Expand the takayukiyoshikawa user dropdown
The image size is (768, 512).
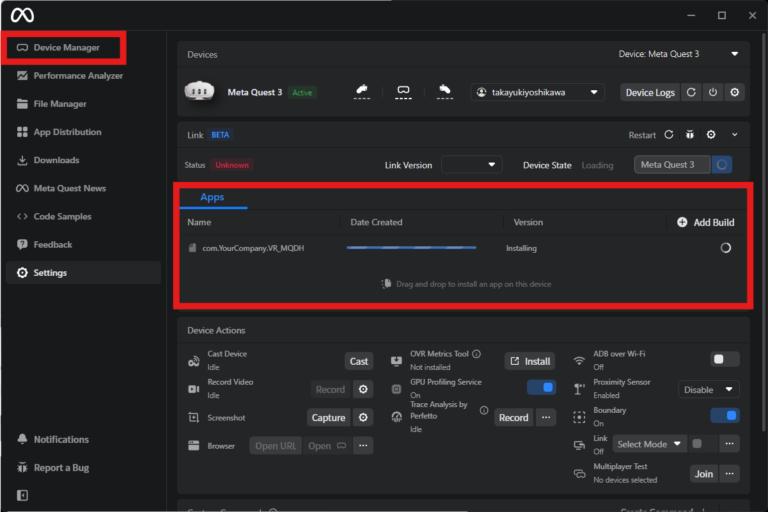(537, 92)
